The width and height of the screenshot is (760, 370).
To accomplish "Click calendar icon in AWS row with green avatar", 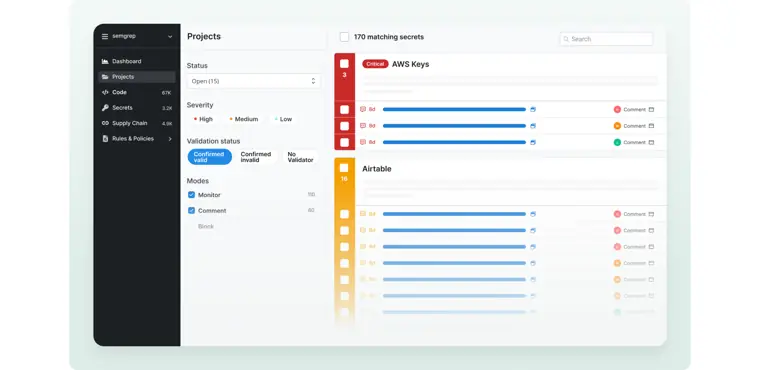I will 651,142.
